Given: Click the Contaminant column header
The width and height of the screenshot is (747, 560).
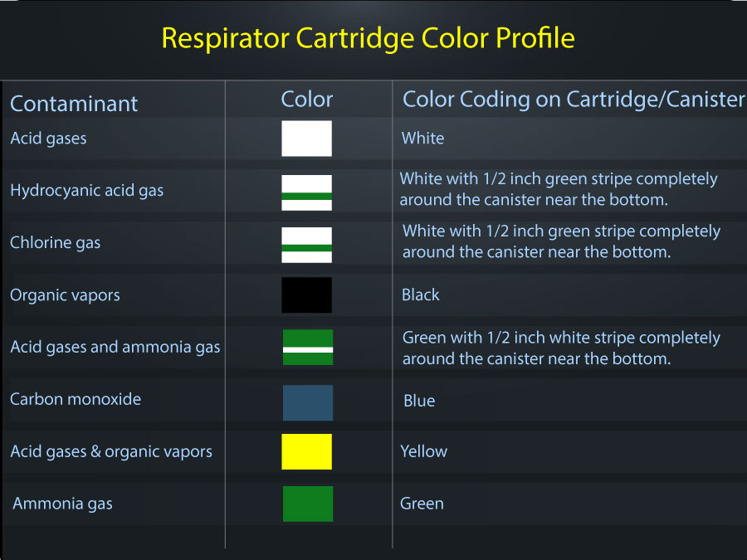Looking at the screenshot, I should [74, 104].
